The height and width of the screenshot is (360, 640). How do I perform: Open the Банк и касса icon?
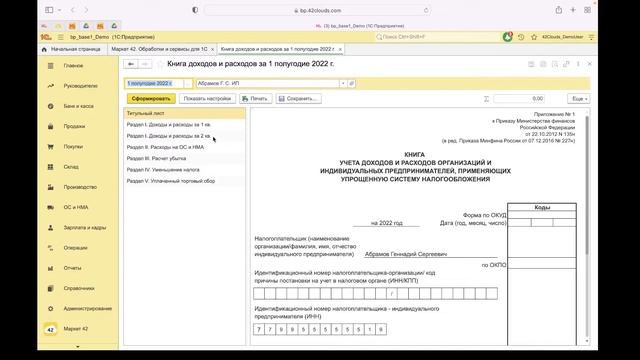tap(51, 106)
